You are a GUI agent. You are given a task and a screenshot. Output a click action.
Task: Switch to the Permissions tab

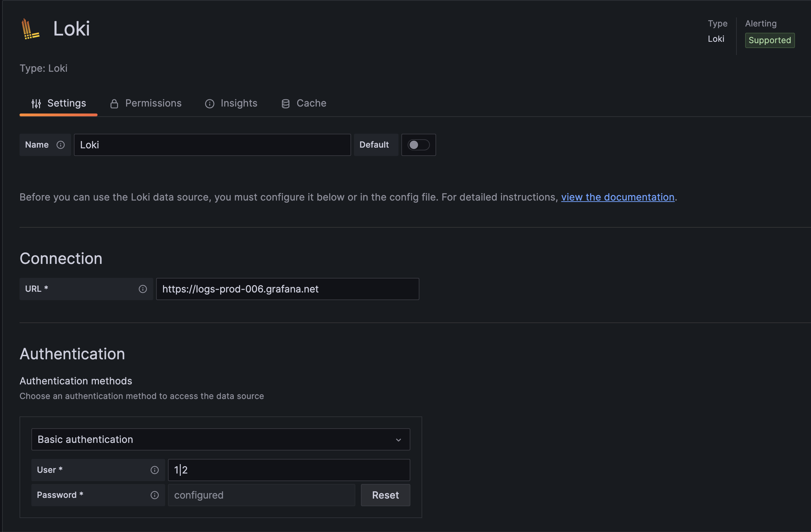coord(153,103)
